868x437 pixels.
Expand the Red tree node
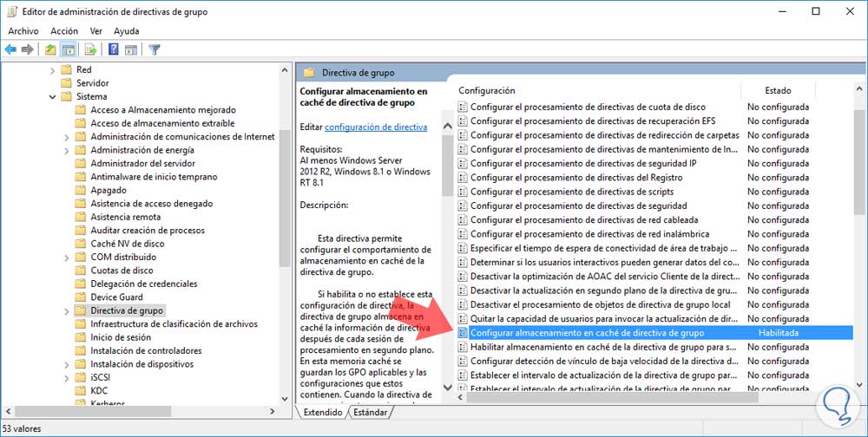point(53,70)
